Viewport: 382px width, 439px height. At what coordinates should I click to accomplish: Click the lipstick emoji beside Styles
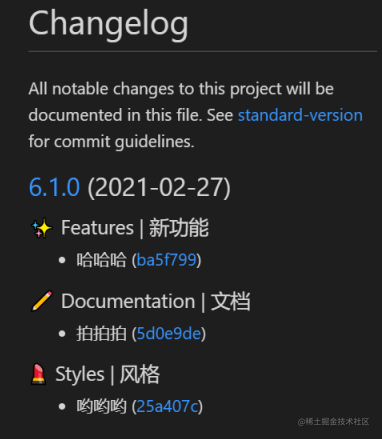click(x=38, y=375)
